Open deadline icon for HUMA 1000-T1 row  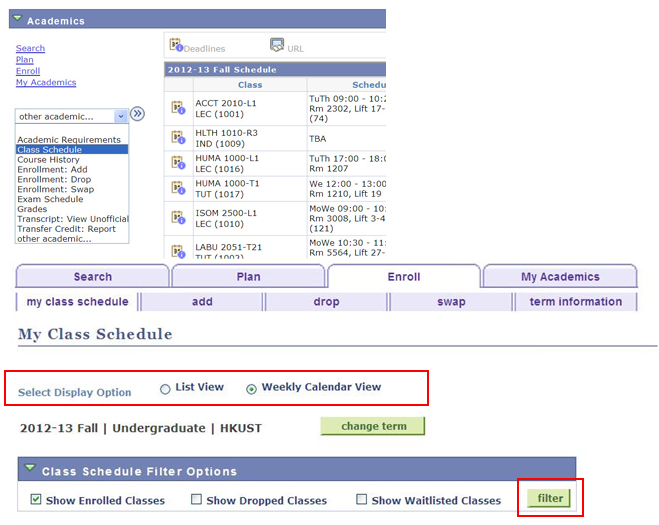click(178, 189)
